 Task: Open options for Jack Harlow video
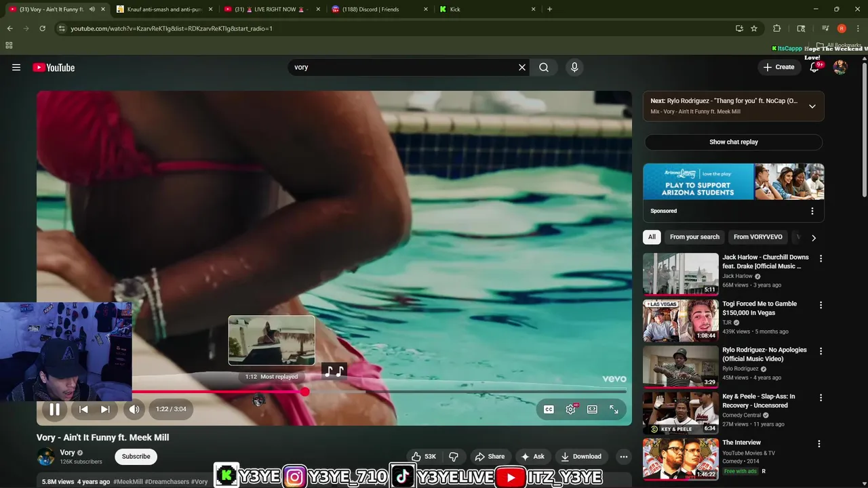click(821, 258)
